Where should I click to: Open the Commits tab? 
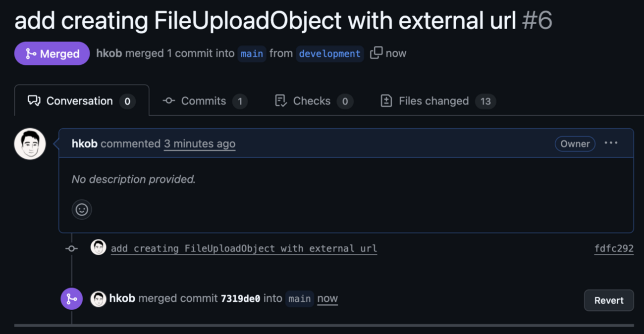205,101
